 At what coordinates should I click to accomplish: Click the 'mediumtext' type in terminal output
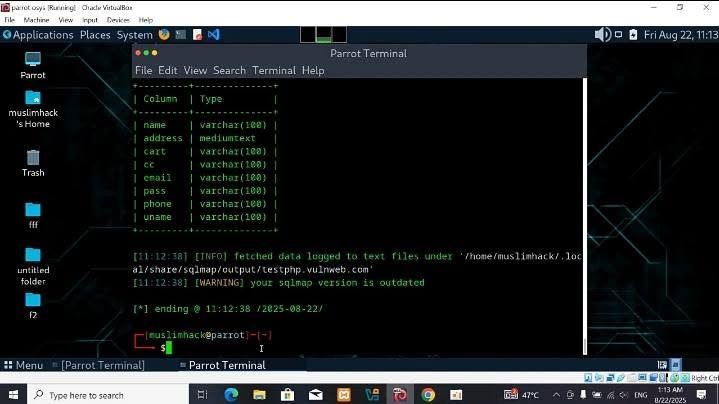227,138
